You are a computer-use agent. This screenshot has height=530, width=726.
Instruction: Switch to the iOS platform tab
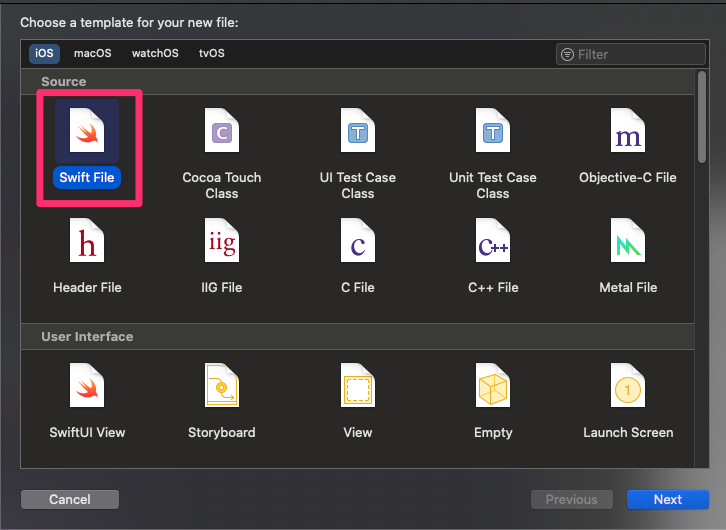[44, 53]
